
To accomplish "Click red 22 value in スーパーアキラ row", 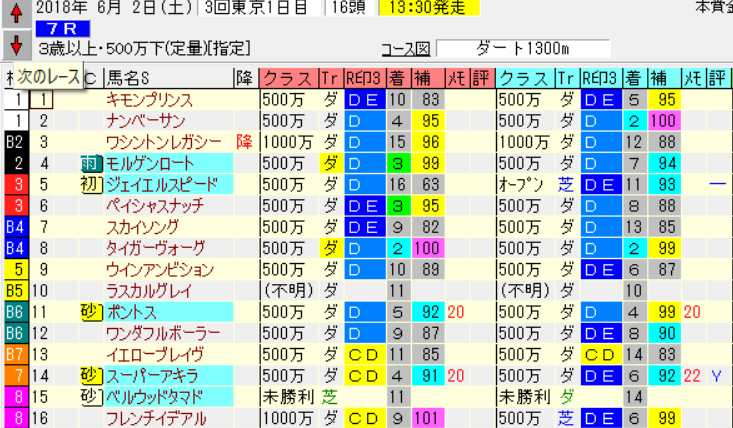I will pyautogui.click(x=692, y=376).
